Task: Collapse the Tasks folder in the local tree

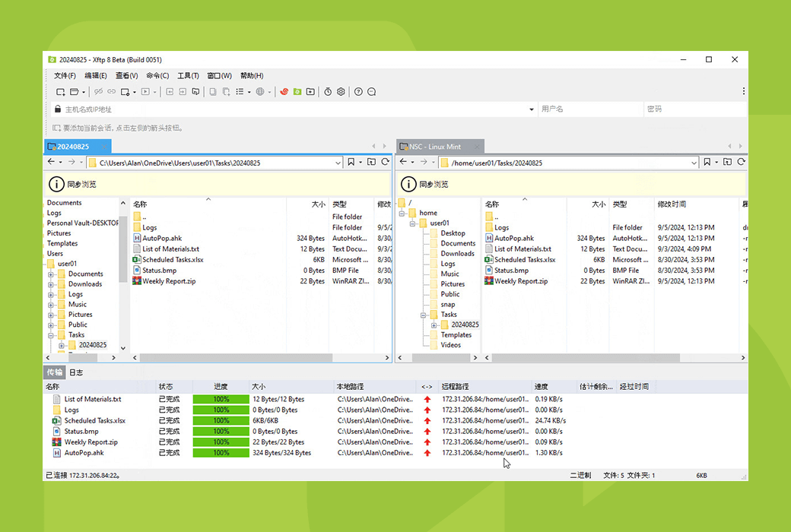Action: click(51, 335)
